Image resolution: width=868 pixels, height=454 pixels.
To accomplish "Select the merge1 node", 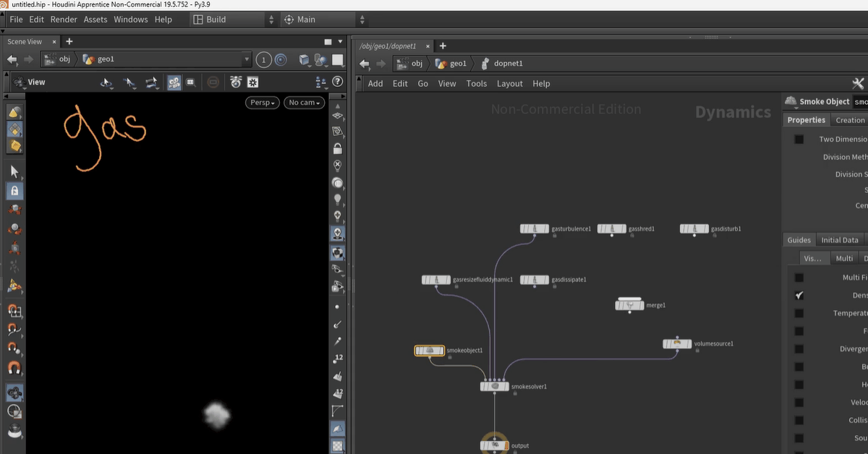I will (x=629, y=305).
